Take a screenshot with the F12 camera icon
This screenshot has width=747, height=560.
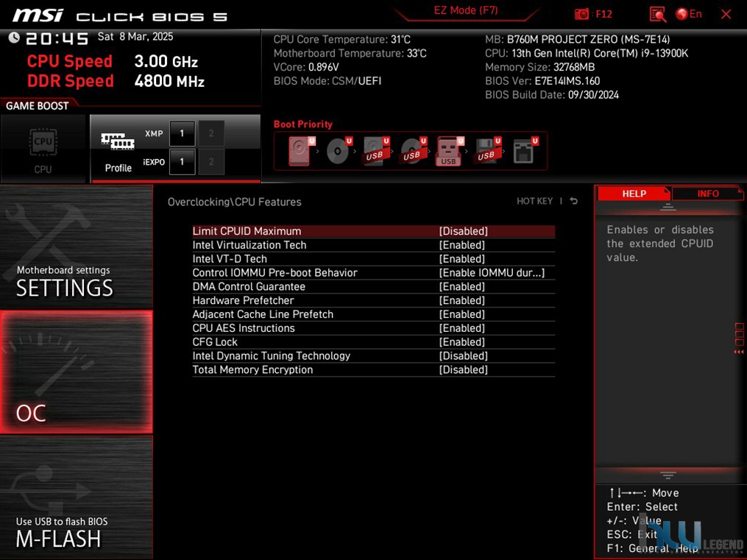[x=581, y=14]
